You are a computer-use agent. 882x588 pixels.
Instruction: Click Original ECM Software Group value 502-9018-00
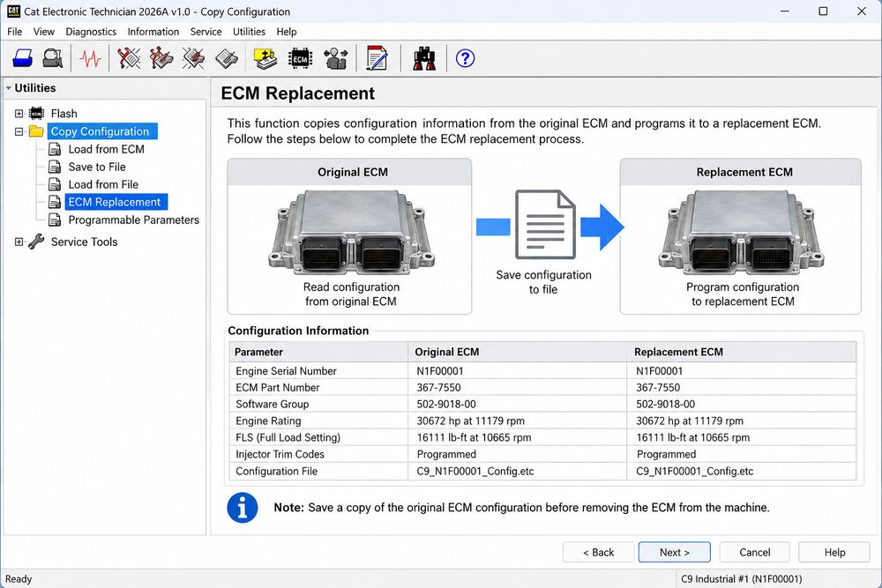point(446,404)
